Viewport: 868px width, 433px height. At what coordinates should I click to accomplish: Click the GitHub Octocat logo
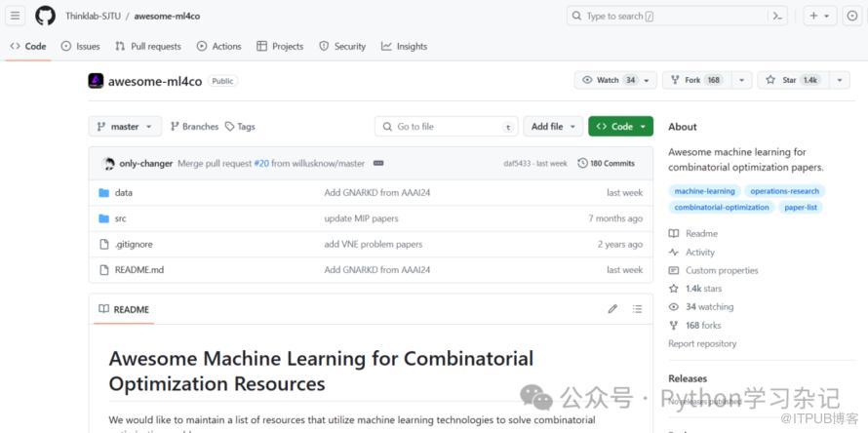pyautogui.click(x=45, y=16)
